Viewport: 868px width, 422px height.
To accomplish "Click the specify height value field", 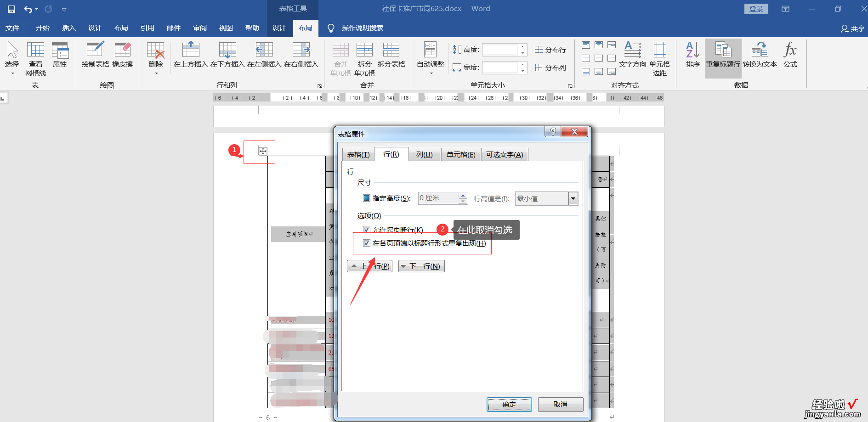I will (x=438, y=198).
